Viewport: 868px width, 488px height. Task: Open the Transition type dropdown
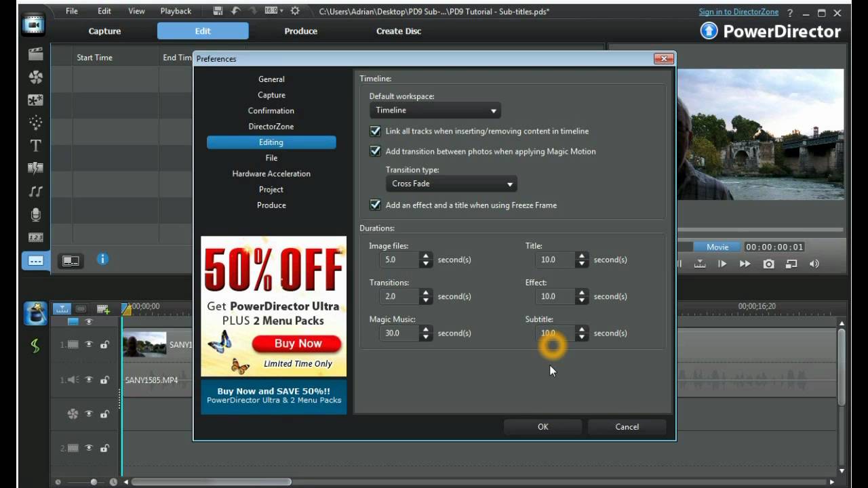point(451,184)
